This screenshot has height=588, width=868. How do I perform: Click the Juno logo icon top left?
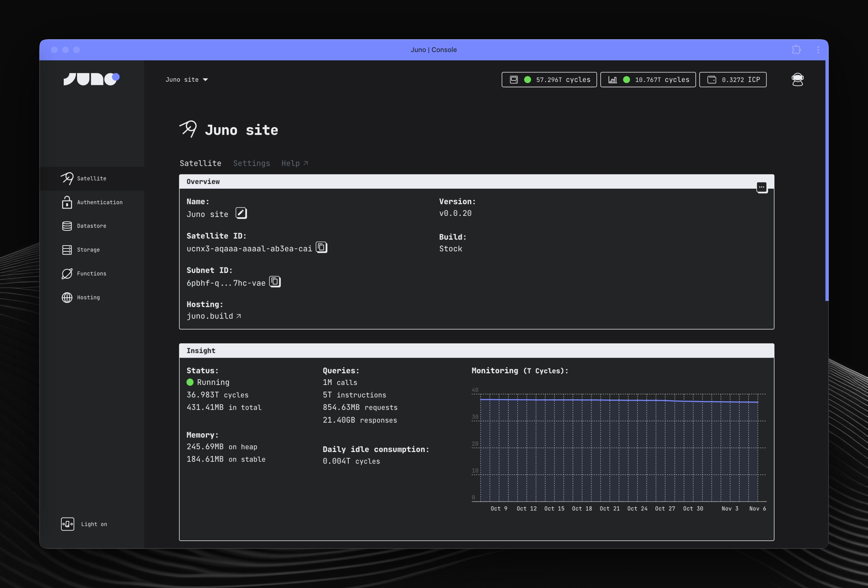(x=91, y=79)
